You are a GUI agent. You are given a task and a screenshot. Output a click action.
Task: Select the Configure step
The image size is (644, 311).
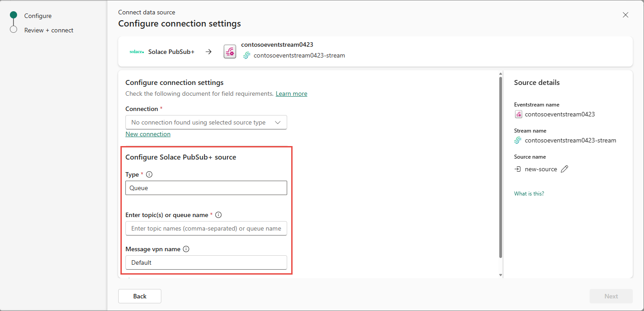point(38,16)
